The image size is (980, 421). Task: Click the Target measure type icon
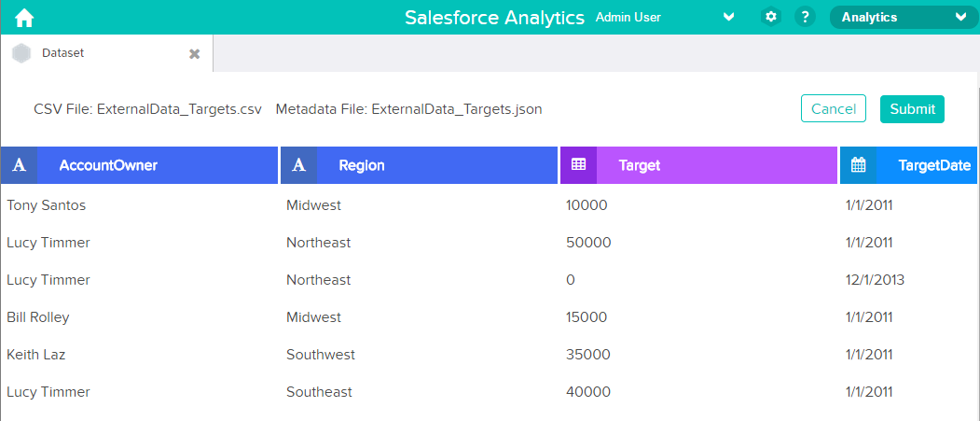point(579,165)
